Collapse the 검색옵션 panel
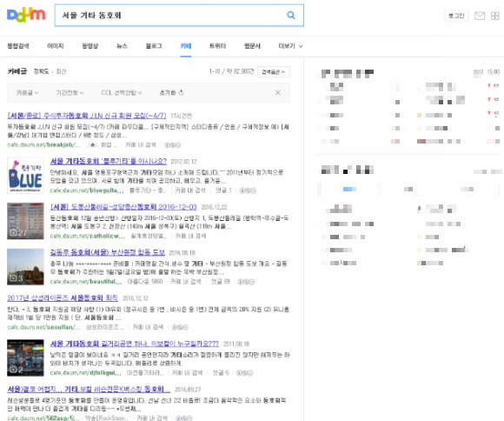The width and height of the screenshot is (504, 421). pos(274,72)
